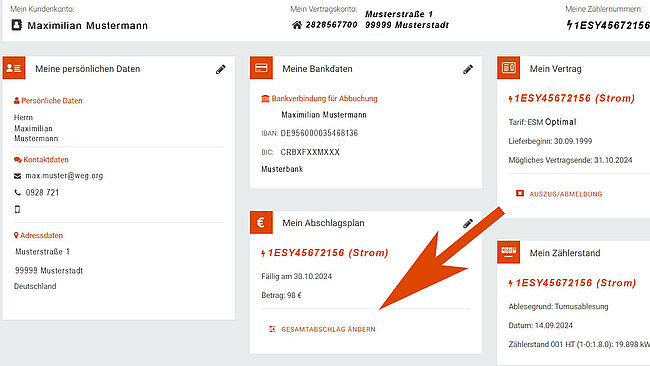Screen dimensions: 650x366
Task: Click the lightning icon in the Mein Vertrag meter heading
Action: click(511, 99)
